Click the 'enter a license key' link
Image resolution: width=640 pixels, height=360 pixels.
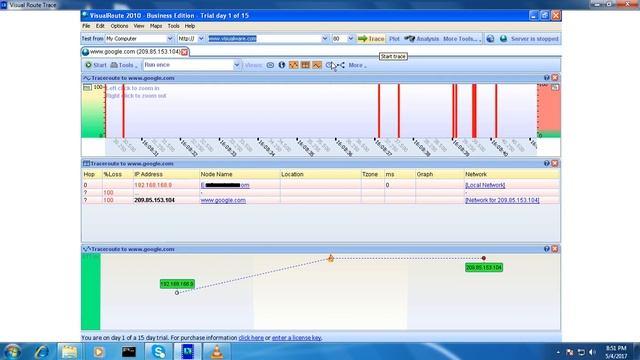[296, 338]
